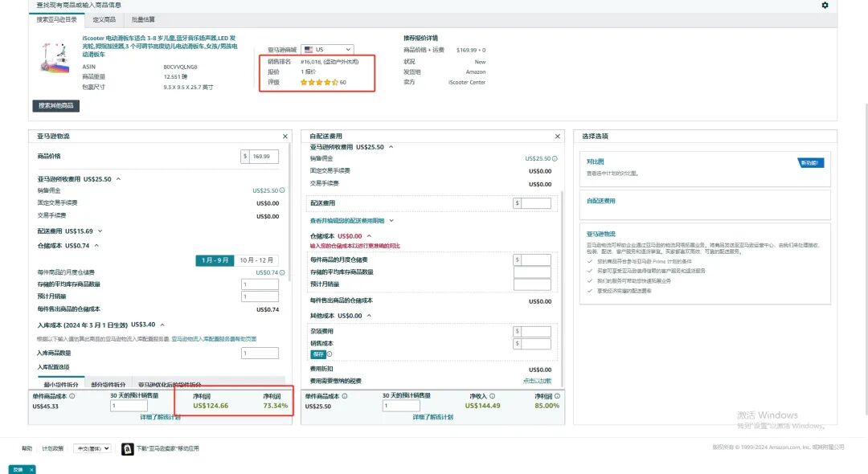Click info icon next to 净收入
Screen dimensions: 868x474
pos(492,396)
